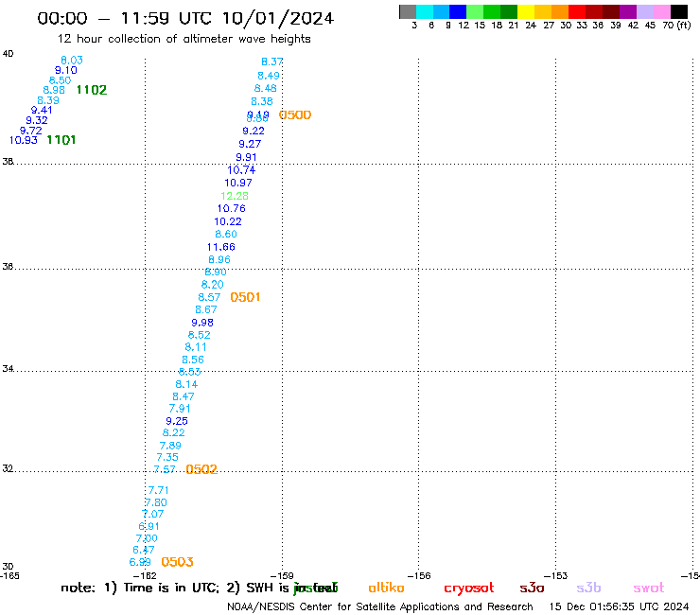This screenshot has width=700, height=615.
Task: Click the green 1102 time label
Action: [92, 90]
